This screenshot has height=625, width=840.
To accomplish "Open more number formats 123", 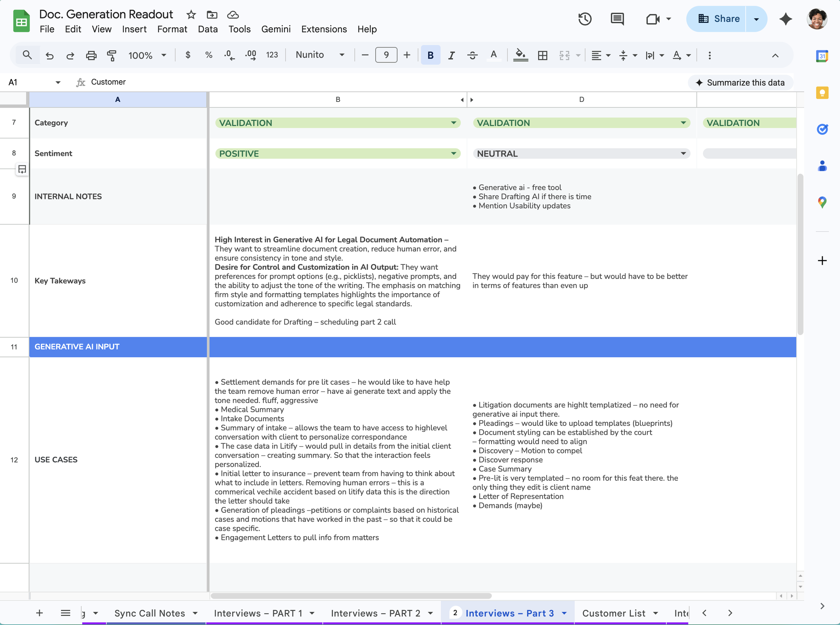I will click(x=272, y=55).
